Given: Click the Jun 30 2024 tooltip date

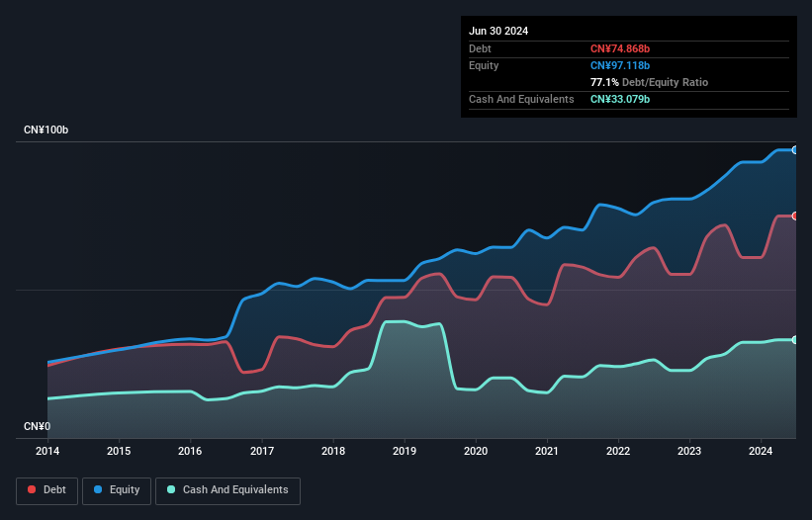Looking at the screenshot, I should click(x=498, y=31).
